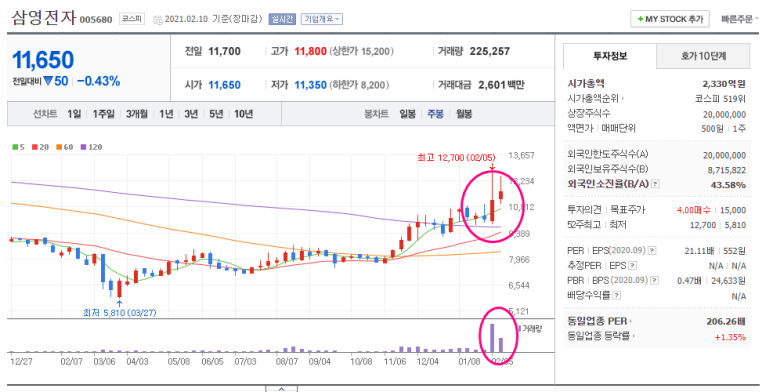
Task: Switch to the 호가10단계 tab
Action: 703,56
